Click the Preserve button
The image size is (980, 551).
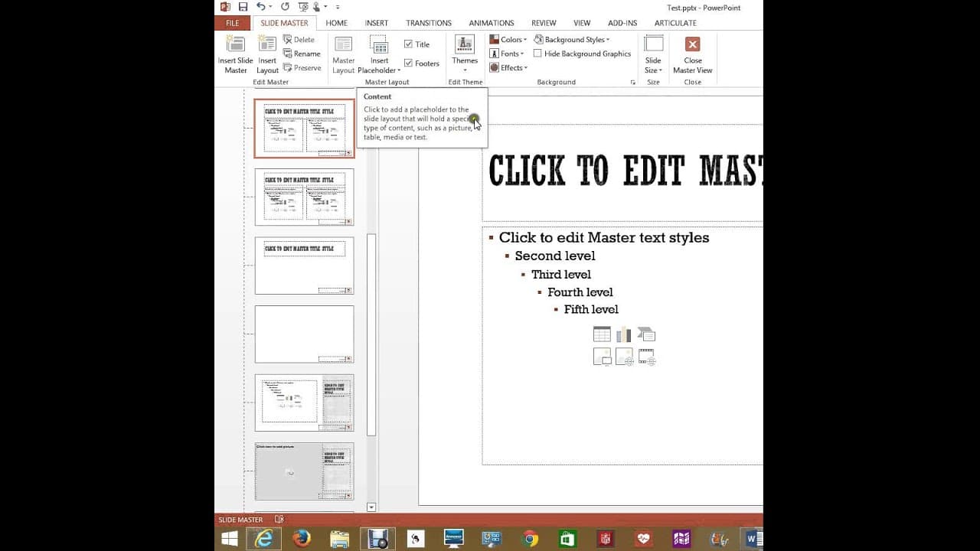(x=302, y=68)
